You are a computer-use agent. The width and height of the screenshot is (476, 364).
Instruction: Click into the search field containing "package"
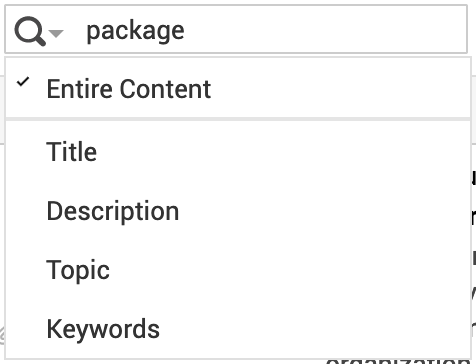[236, 29]
